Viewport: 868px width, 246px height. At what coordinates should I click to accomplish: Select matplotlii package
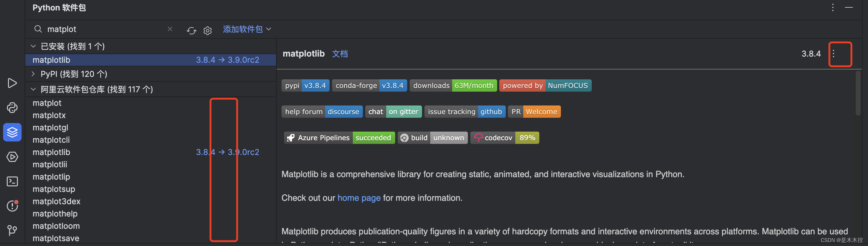point(151,165)
